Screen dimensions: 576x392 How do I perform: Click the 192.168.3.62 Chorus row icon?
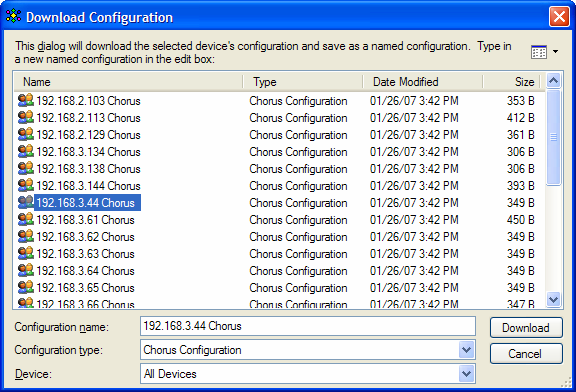[x=26, y=237]
